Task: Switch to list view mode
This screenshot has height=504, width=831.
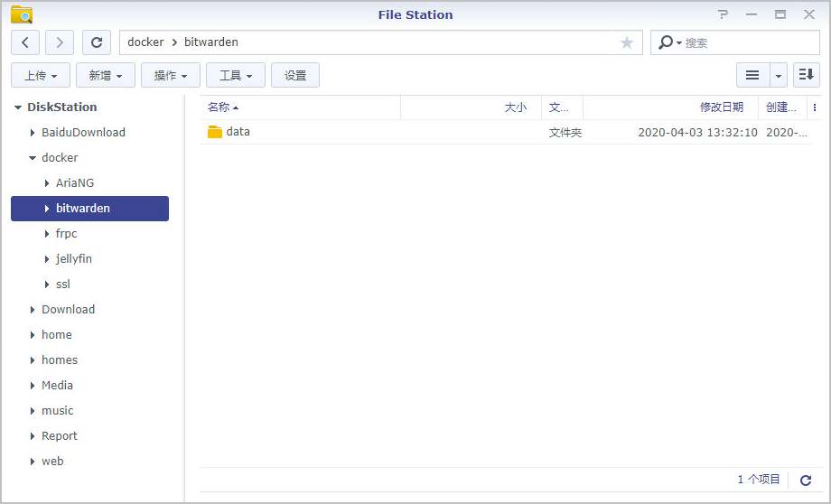Action: pyautogui.click(x=752, y=75)
